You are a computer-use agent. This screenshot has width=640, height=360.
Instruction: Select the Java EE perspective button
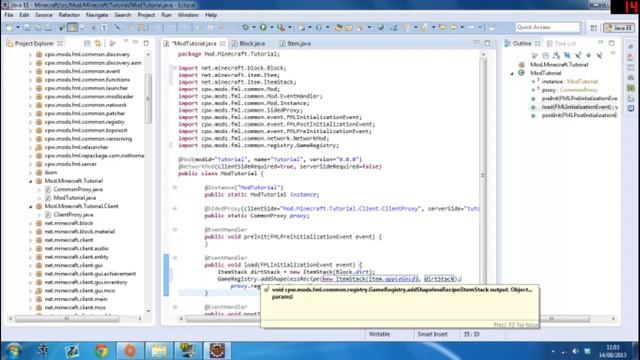click(x=619, y=28)
